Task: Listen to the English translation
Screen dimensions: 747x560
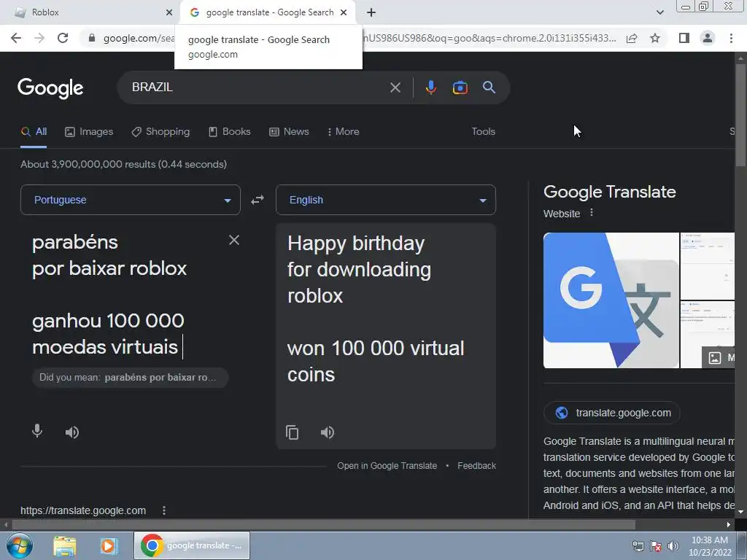Action: click(x=328, y=432)
